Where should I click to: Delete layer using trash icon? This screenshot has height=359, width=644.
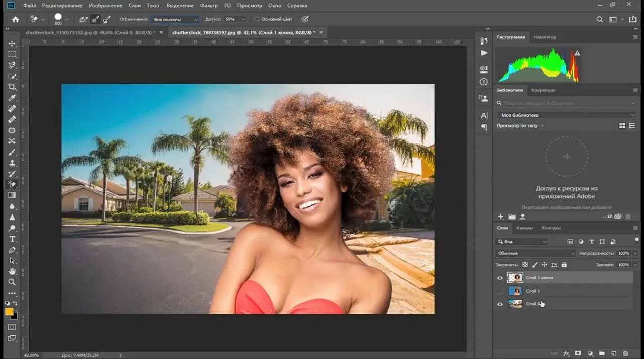click(626, 353)
